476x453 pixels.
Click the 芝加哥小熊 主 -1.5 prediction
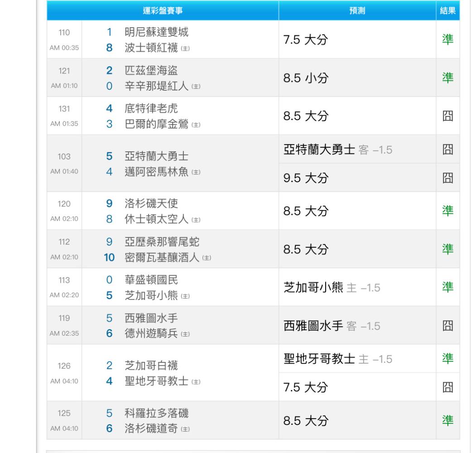pos(332,288)
